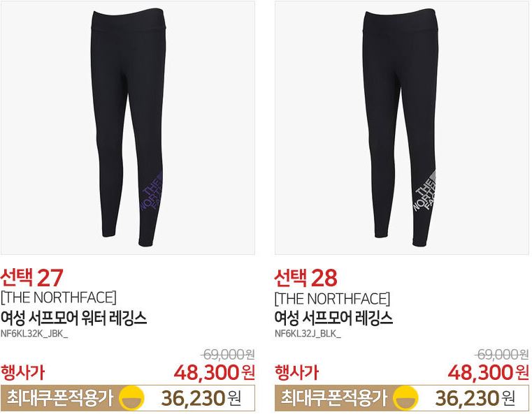Click the 최대쿠폰적용가 label under item 28
The image size is (532, 419).
tap(333, 398)
